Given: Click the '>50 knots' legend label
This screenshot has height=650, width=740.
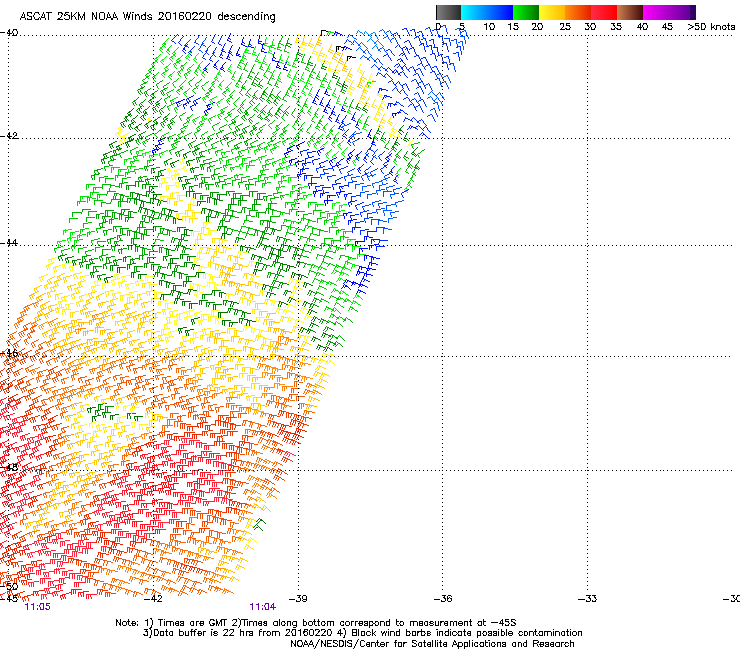Looking at the screenshot, I should tap(711, 27).
